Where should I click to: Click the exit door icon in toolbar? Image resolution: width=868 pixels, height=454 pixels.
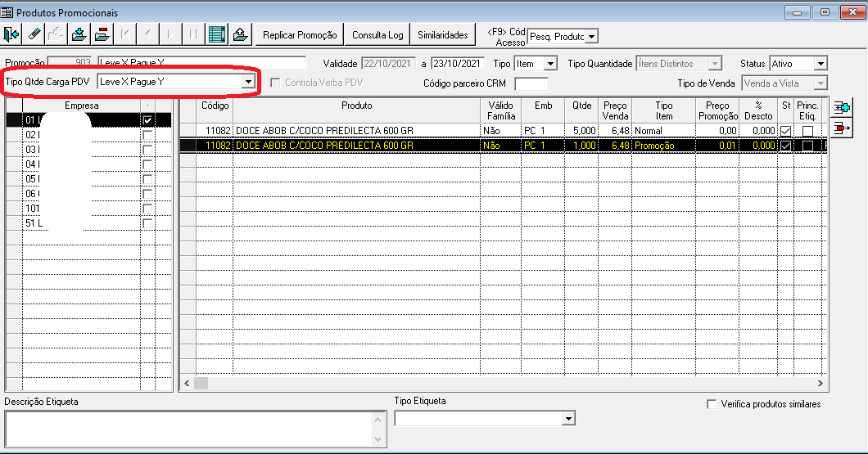point(11,34)
